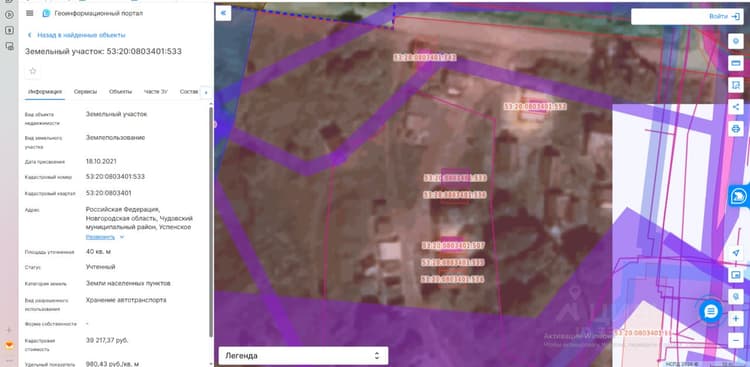Zoom out with the minus button
The height and width of the screenshot is (367, 750).
(x=736, y=340)
